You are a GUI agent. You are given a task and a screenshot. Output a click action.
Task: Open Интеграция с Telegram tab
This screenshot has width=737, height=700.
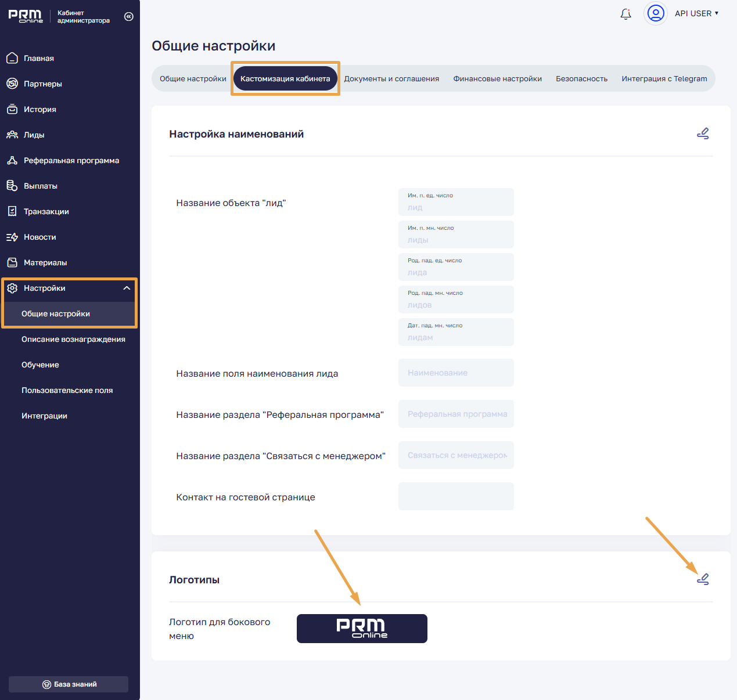coord(664,79)
